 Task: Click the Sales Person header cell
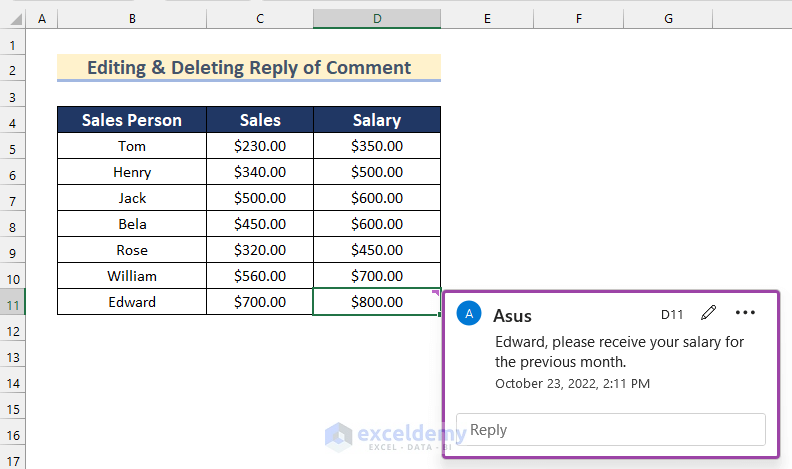click(x=132, y=120)
